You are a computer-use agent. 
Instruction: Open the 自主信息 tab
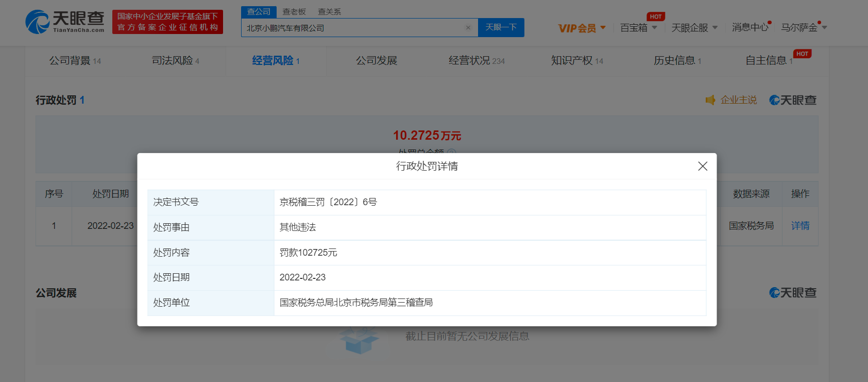769,61
